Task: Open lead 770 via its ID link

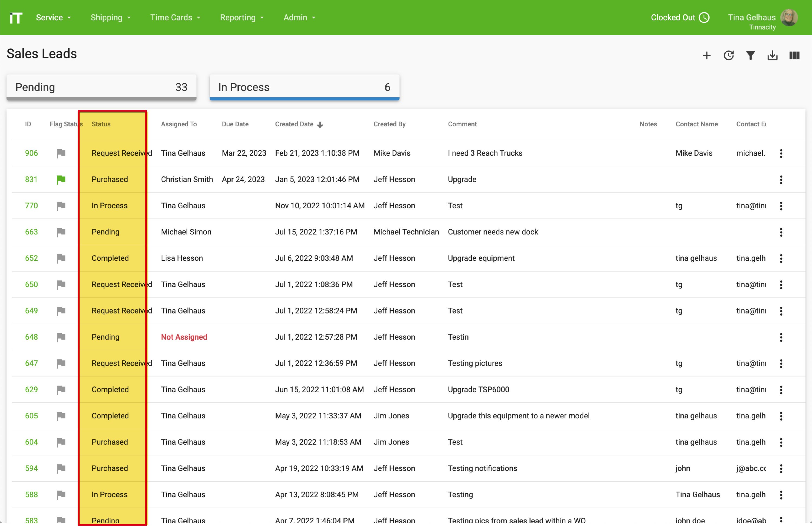Action: [31, 206]
